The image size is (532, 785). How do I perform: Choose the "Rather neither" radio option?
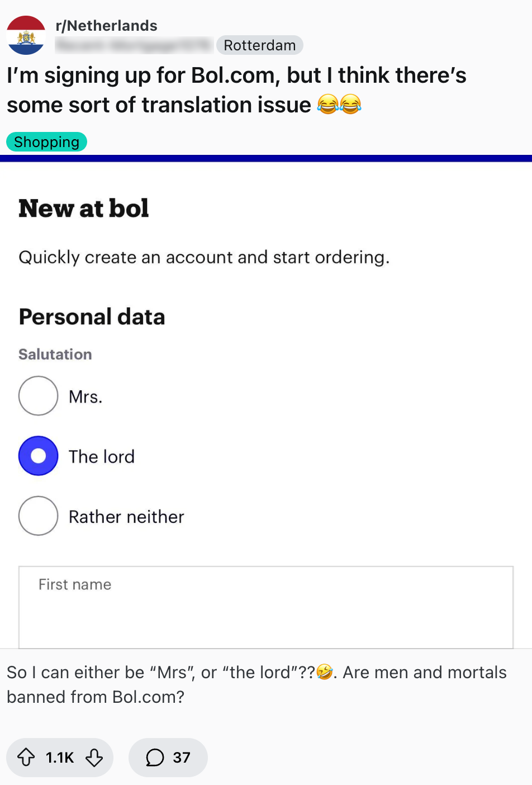pyautogui.click(x=38, y=516)
